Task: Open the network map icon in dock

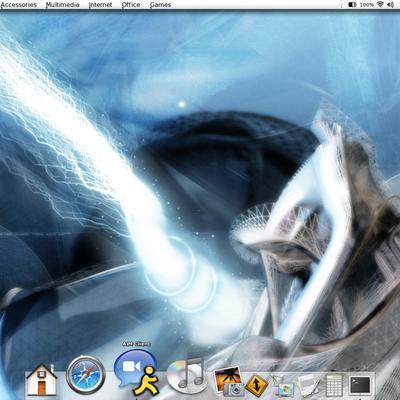Action: click(283, 385)
